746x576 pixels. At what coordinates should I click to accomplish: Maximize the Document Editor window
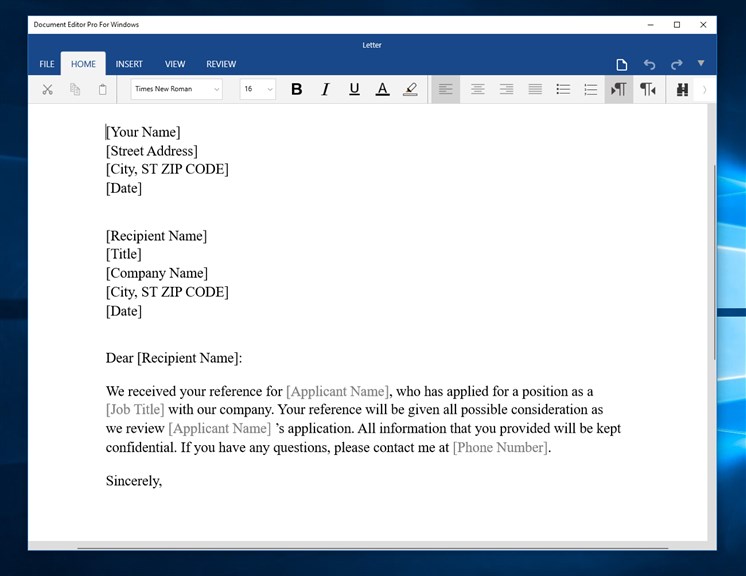point(677,25)
